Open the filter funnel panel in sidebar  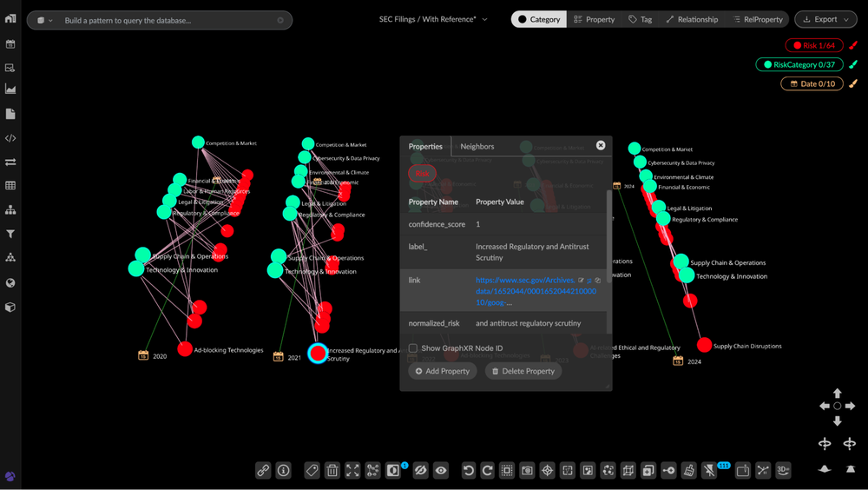10,234
